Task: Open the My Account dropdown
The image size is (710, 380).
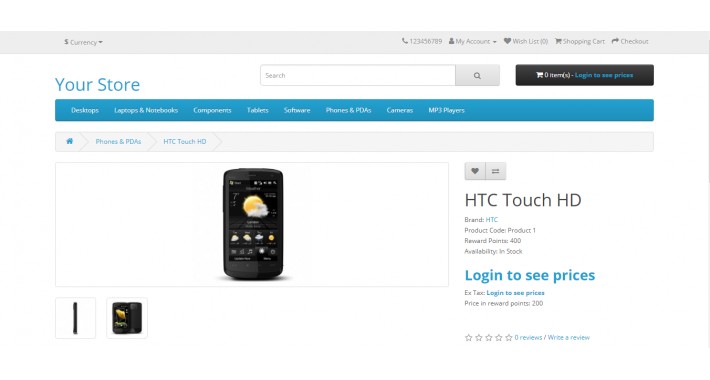Action: tap(473, 41)
